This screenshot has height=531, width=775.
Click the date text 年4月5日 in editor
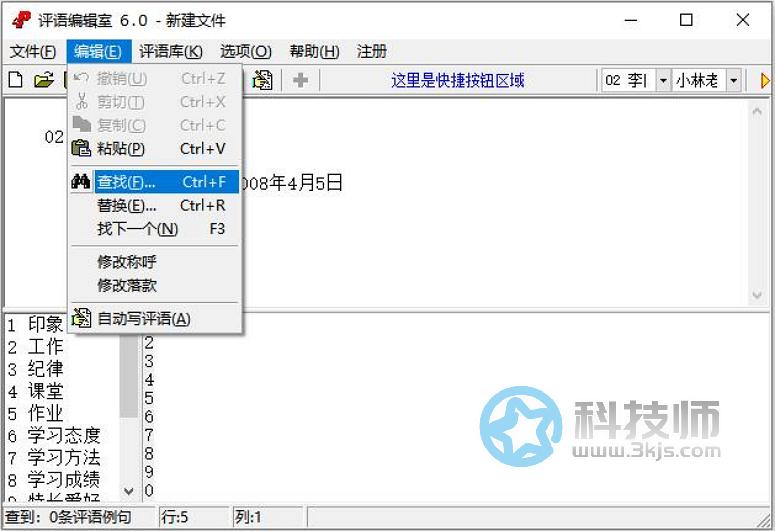[305, 183]
